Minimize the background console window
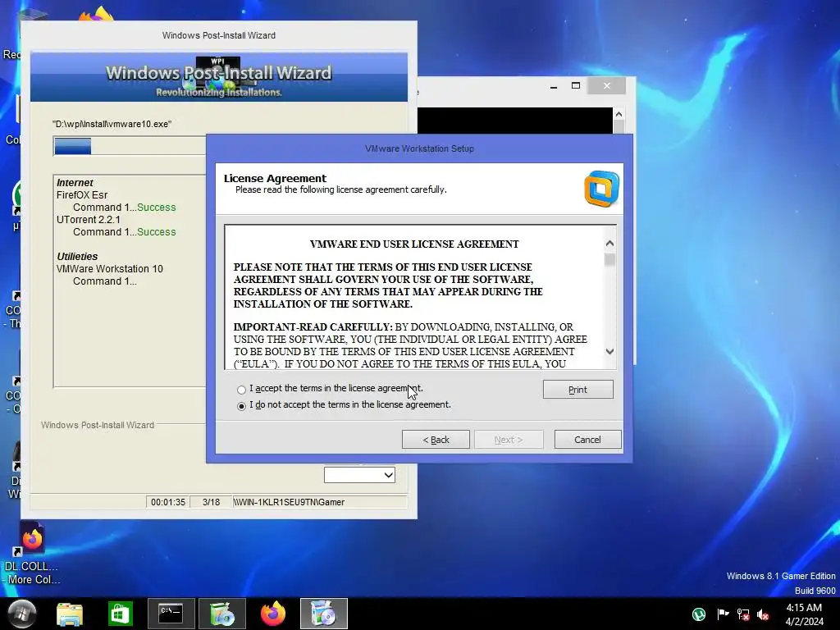Image resolution: width=840 pixels, height=630 pixels. coord(554,85)
